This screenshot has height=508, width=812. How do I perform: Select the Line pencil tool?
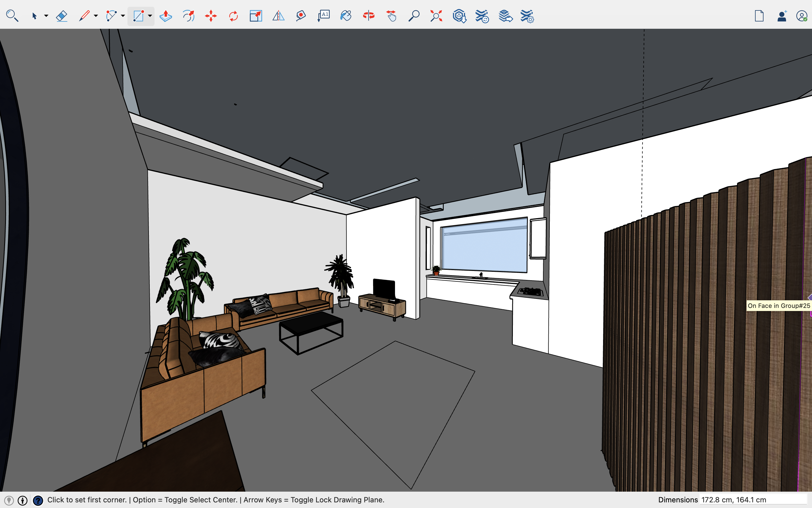click(84, 16)
